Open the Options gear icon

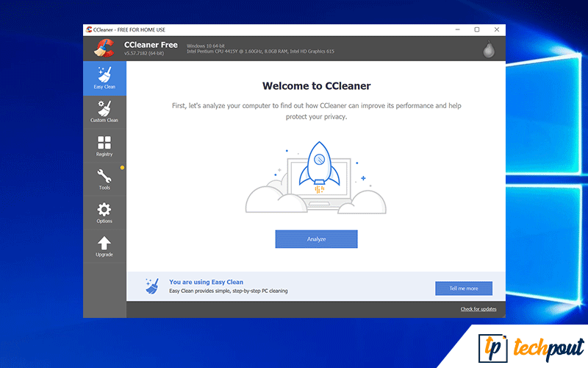click(104, 212)
